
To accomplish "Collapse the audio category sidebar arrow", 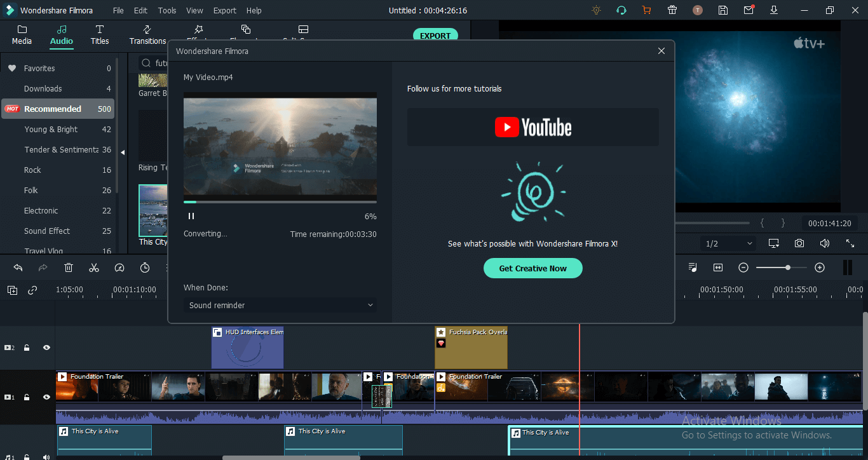I will (123, 152).
